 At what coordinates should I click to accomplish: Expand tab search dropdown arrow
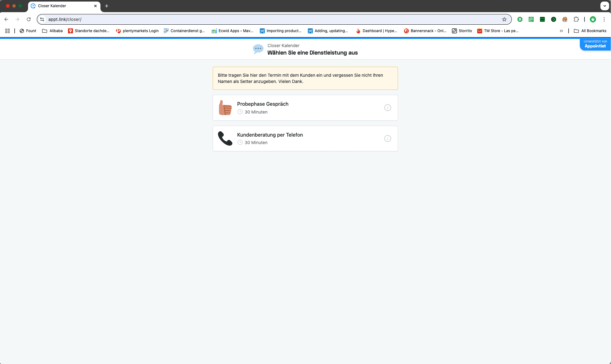604,6
